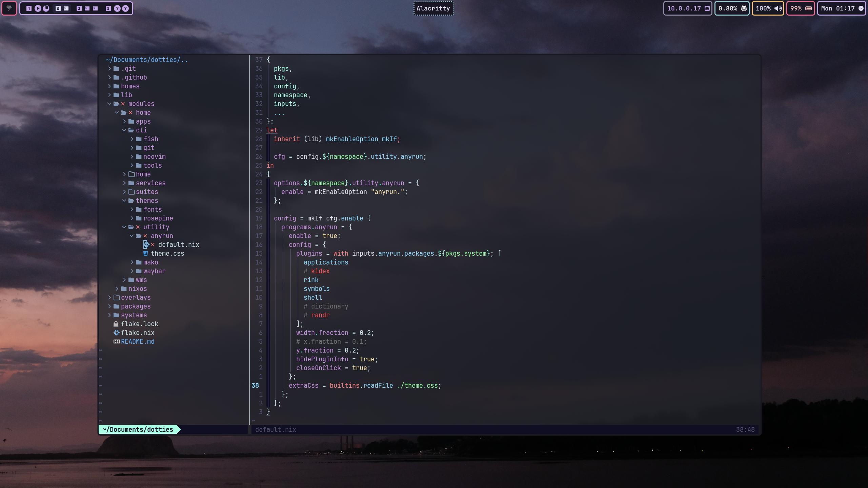Click the folder icon of packages

[x=116, y=306]
